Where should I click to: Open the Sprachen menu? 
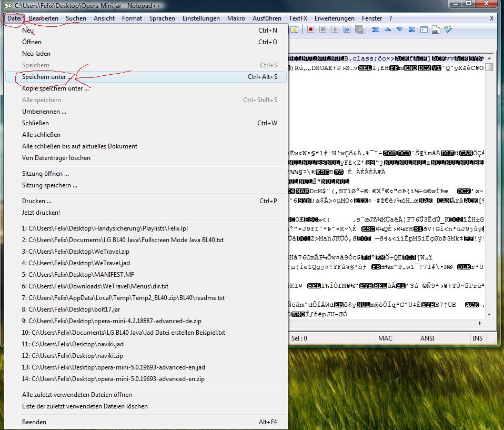tap(162, 18)
